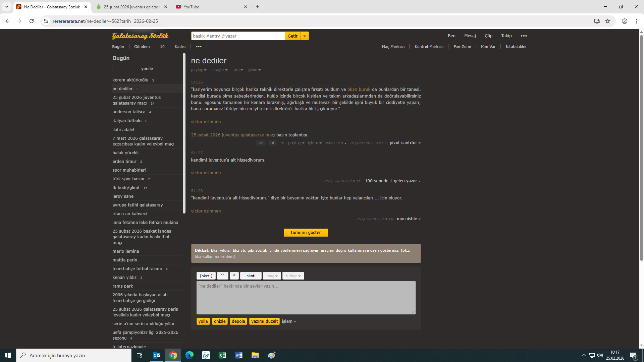Viewport: 644px width, 362px height.
Task: Toggle the On vote button on the first entry
Action: pos(261,143)
